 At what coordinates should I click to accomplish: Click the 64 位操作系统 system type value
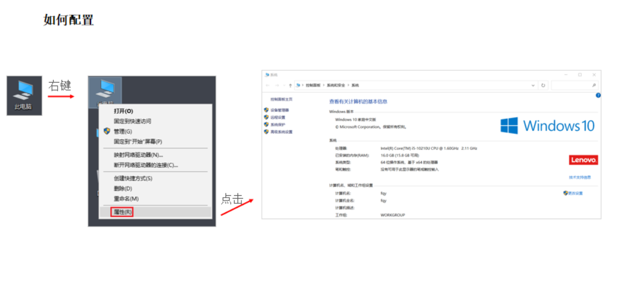409,162
